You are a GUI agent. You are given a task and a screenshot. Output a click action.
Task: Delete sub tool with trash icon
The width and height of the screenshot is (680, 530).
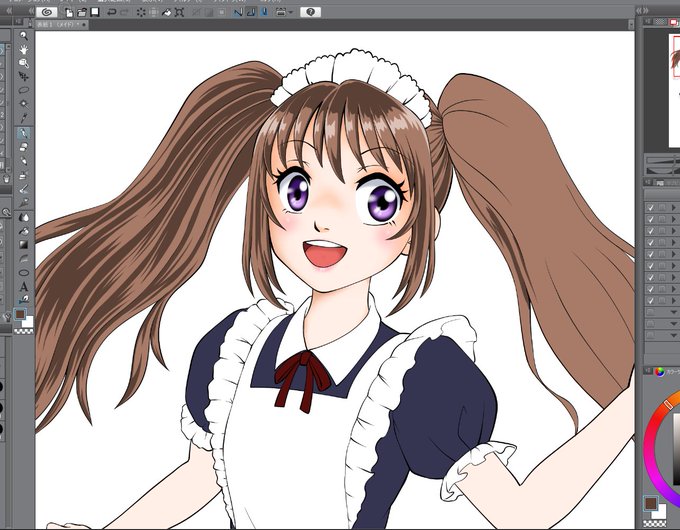(6, 178)
